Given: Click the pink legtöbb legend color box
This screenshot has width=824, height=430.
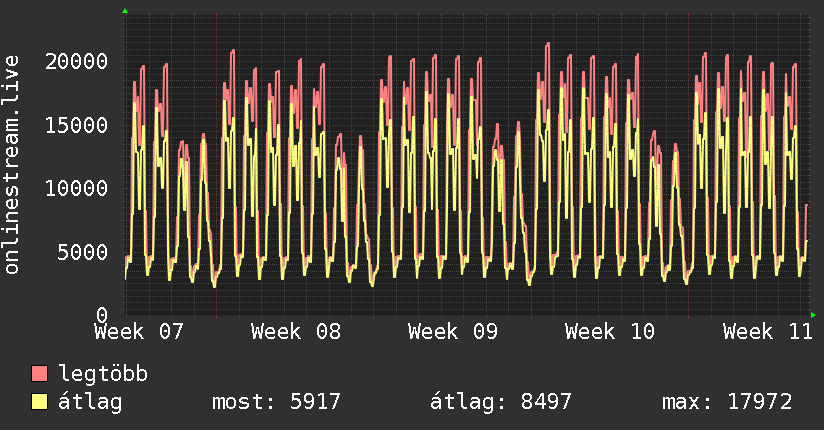Looking at the screenshot, I should [x=39, y=373].
